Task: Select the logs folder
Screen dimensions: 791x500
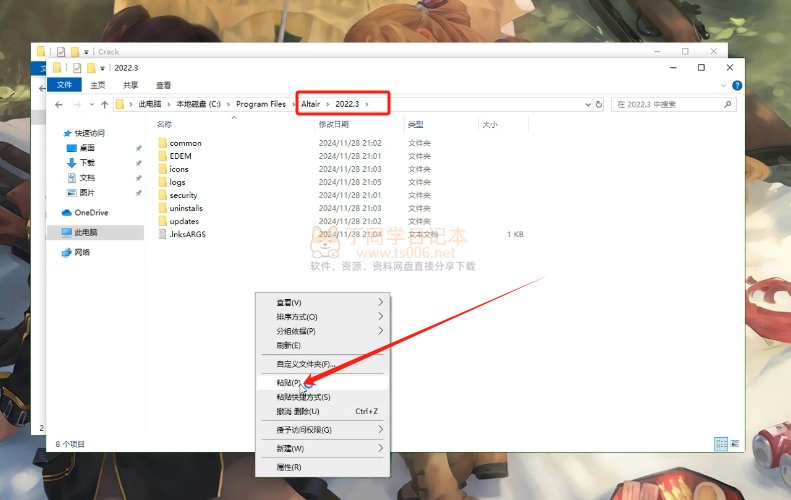Action: click(177, 182)
